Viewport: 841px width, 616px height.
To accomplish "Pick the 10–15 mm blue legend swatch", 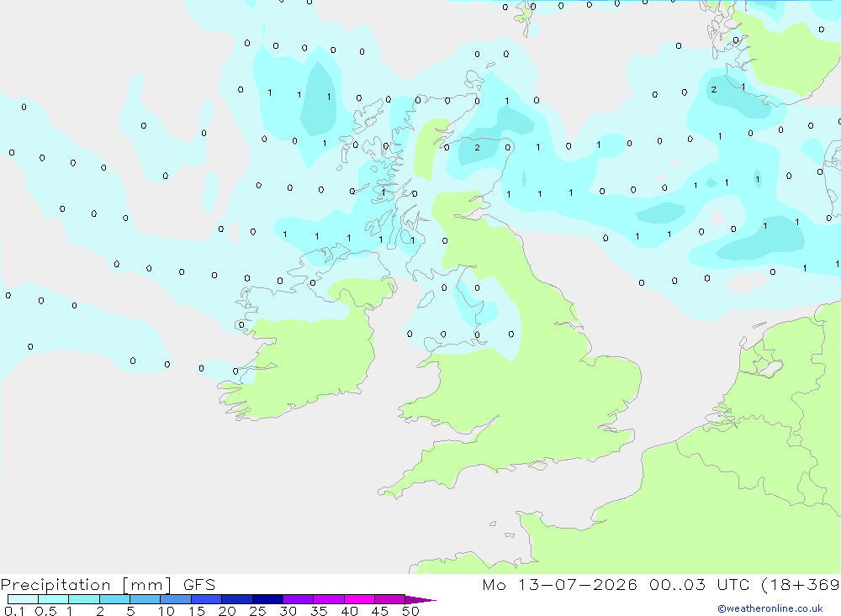I will click(x=176, y=599).
